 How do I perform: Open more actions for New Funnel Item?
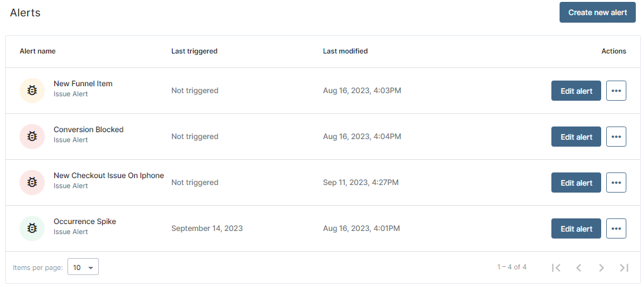(616, 91)
